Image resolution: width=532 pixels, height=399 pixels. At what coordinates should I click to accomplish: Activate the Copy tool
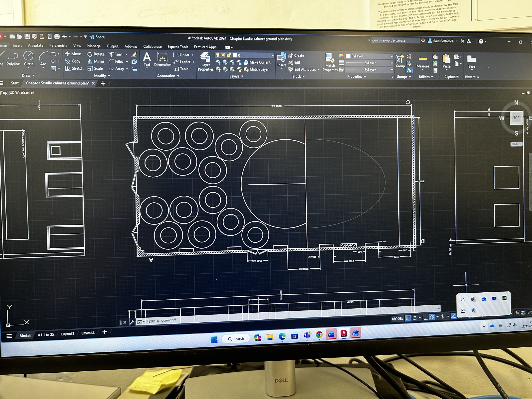tap(73, 61)
